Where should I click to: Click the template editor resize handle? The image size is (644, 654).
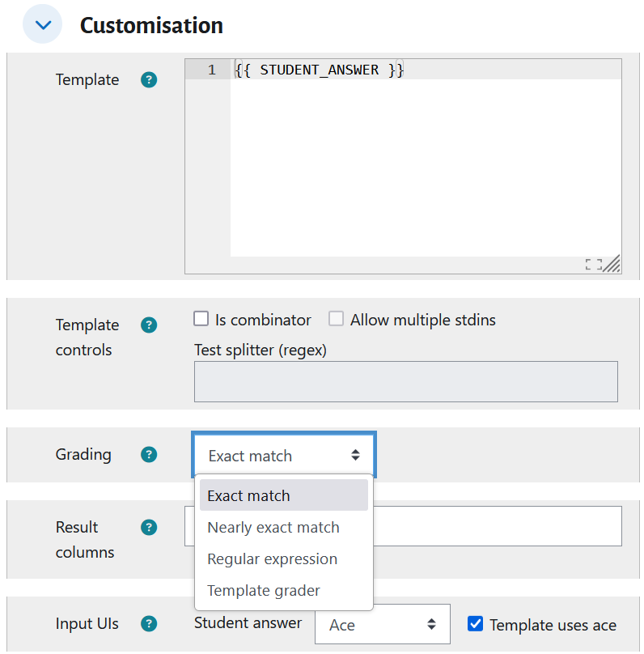[x=612, y=265]
